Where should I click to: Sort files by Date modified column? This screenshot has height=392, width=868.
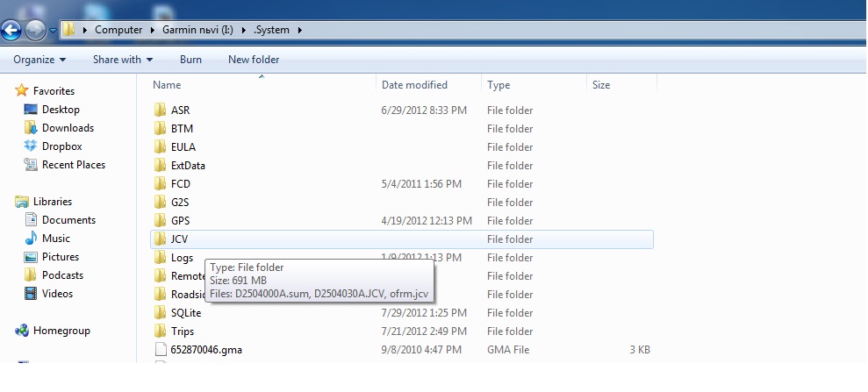click(414, 85)
